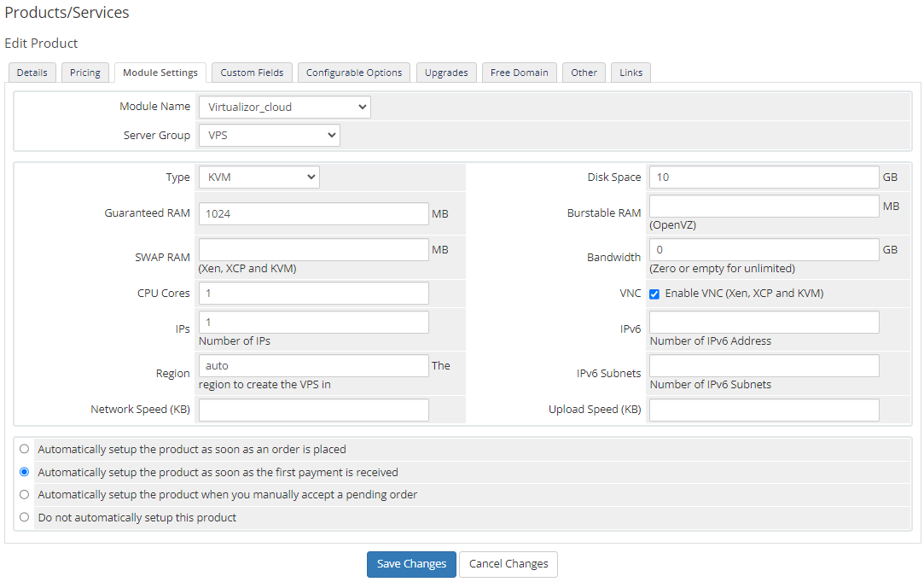Focus the IPv6 address count field
The width and height of the screenshot is (924, 582).
(764, 323)
